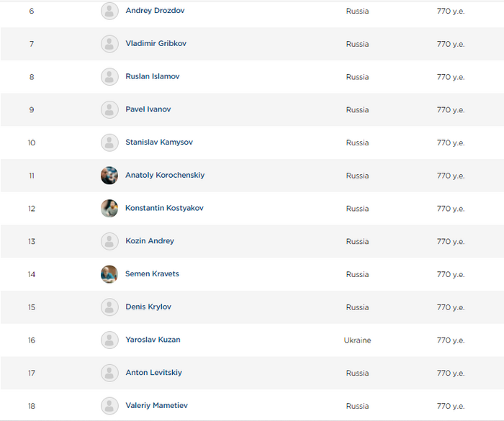504x421 pixels.
Task: Click Kozin Andrey's avatar icon
Action: (109, 242)
